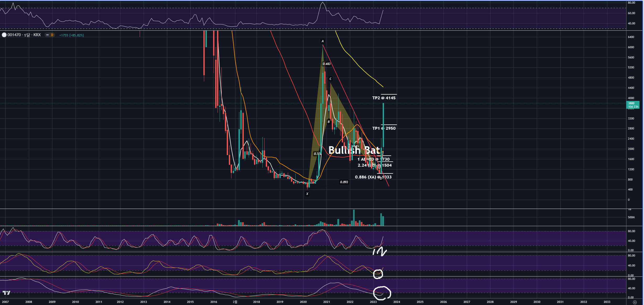Click the 2016 marker on time axis
This screenshot has width=644, height=305.
coord(214,302)
